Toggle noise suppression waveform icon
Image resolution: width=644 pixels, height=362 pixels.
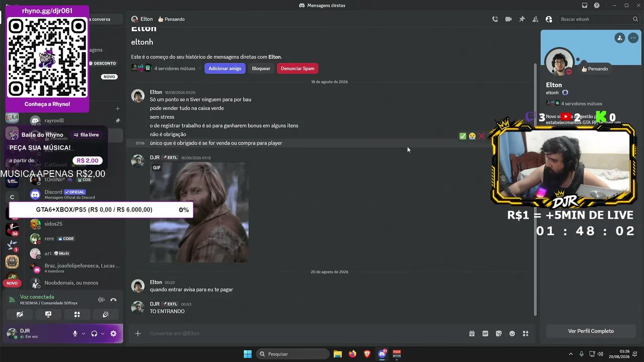pyautogui.click(x=101, y=300)
